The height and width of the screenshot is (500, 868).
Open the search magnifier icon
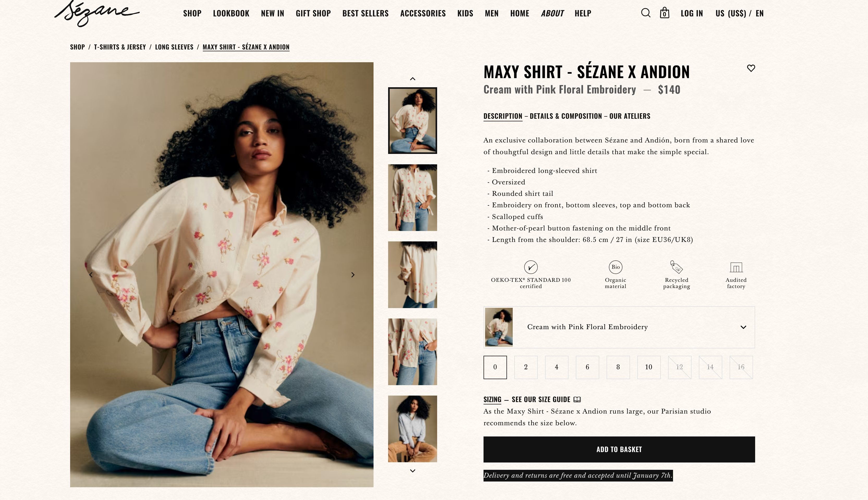645,13
